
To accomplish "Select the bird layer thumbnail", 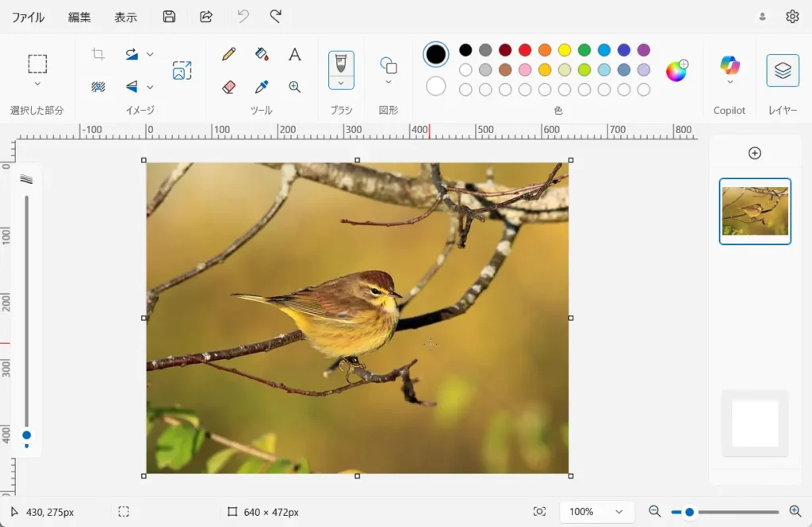I will pyautogui.click(x=754, y=211).
